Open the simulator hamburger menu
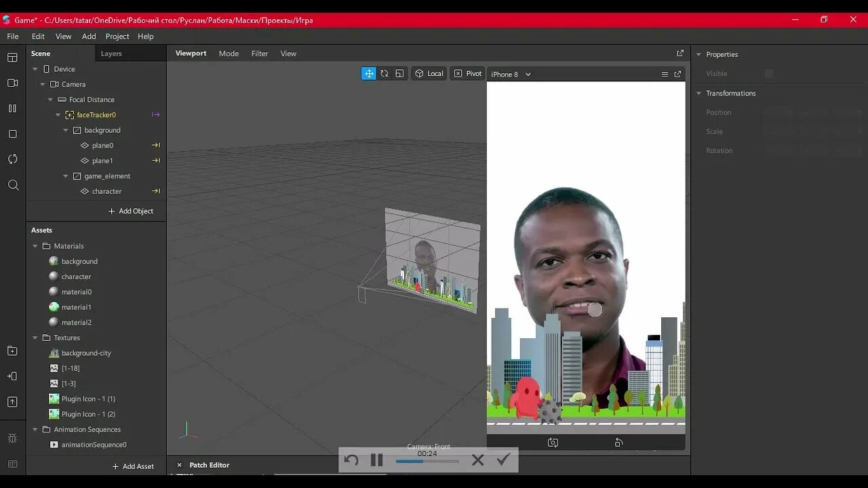 (665, 74)
